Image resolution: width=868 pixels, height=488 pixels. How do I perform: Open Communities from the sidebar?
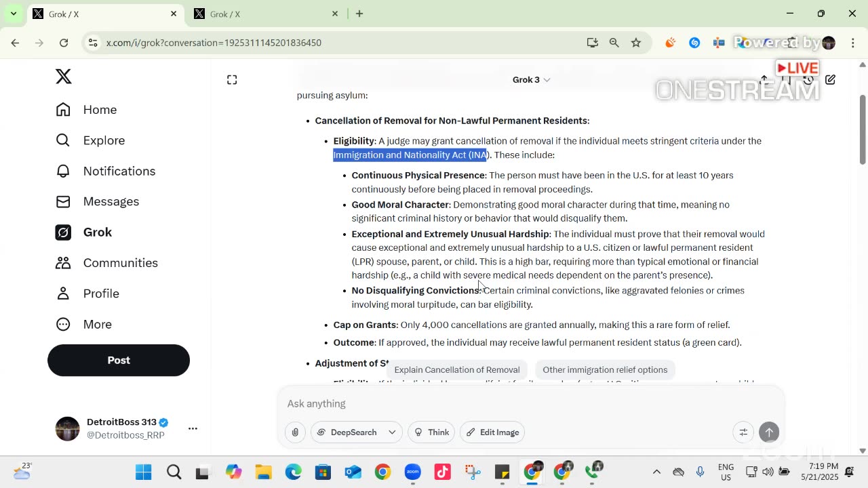coord(106,263)
